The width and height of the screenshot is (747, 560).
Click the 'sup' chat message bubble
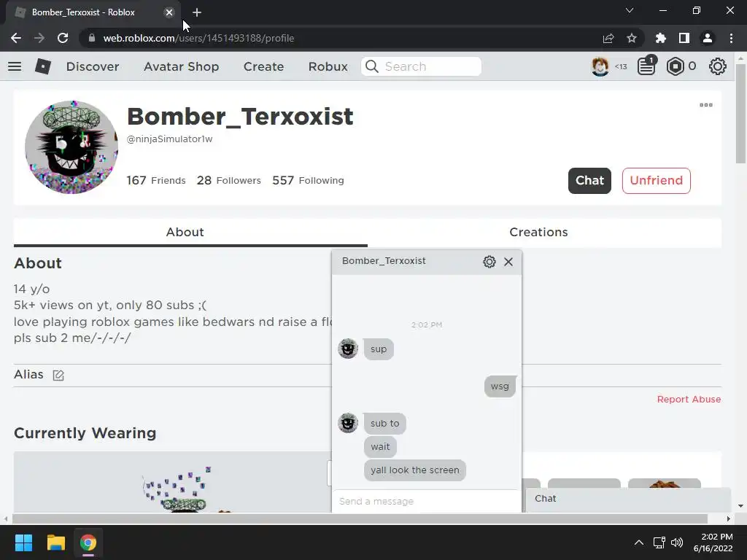point(379,349)
